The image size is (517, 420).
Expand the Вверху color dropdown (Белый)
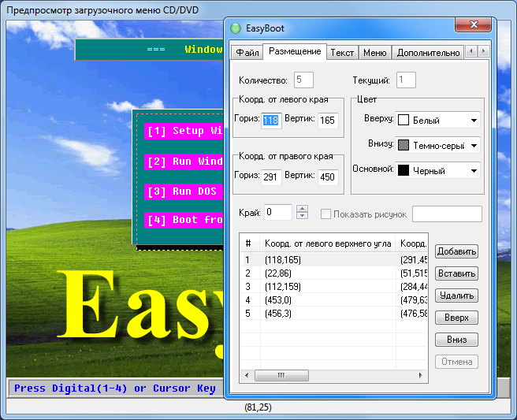click(474, 121)
